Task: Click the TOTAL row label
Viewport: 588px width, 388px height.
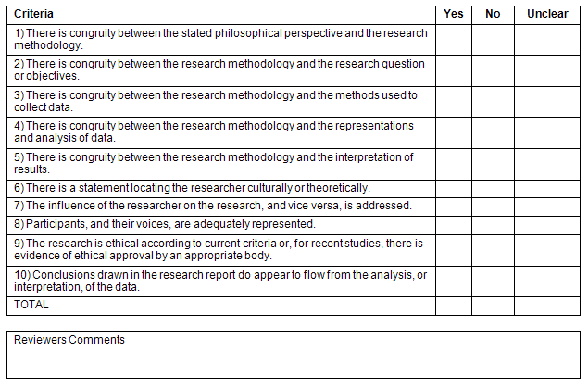Action: pos(31,305)
